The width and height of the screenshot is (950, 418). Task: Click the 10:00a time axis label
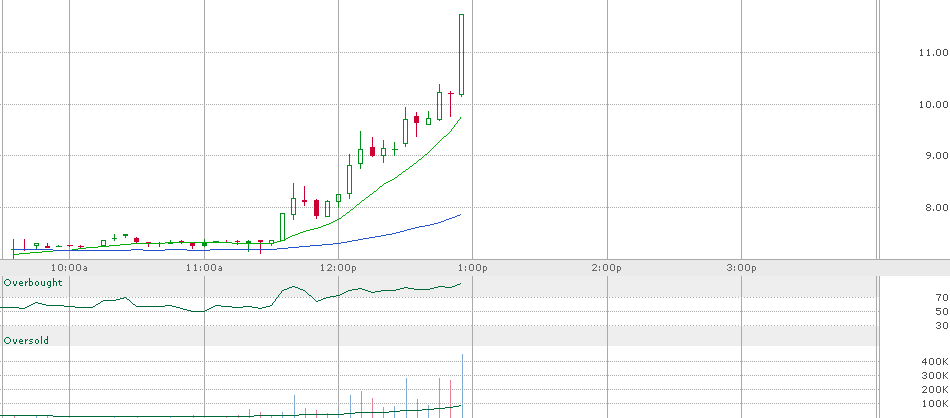pos(69,267)
